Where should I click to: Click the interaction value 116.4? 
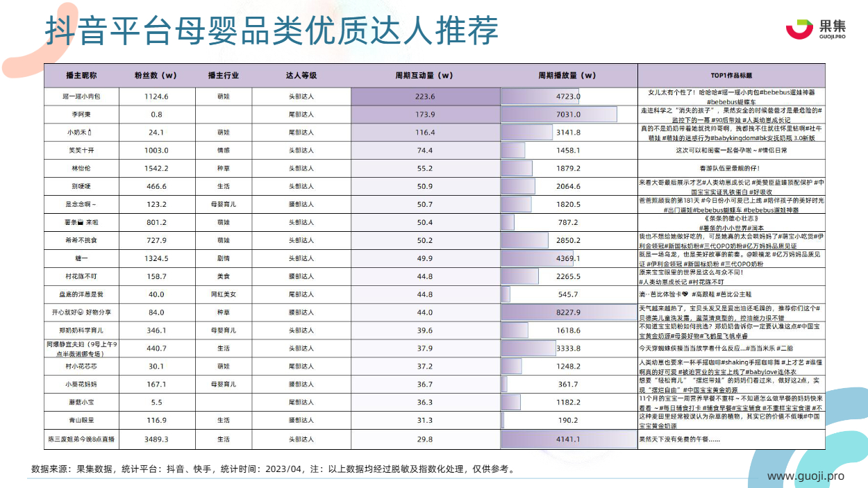coord(425,133)
